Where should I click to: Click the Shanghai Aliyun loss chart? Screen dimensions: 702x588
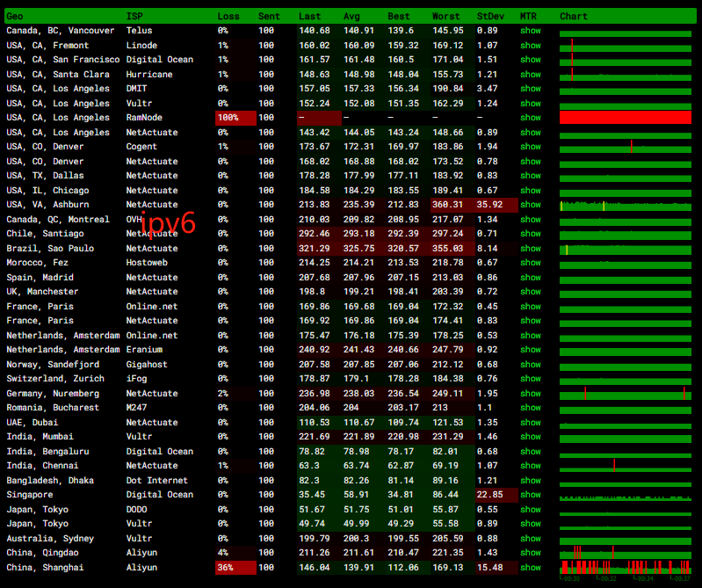pos(626,568)
